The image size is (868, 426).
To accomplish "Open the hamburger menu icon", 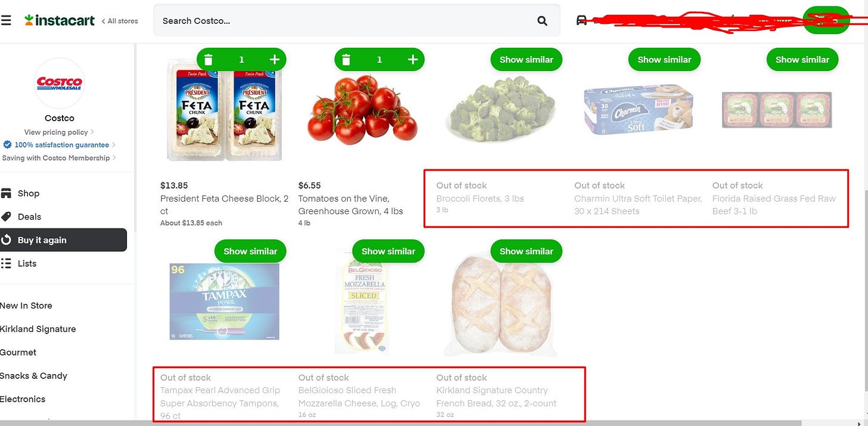I will pos(5,20).
